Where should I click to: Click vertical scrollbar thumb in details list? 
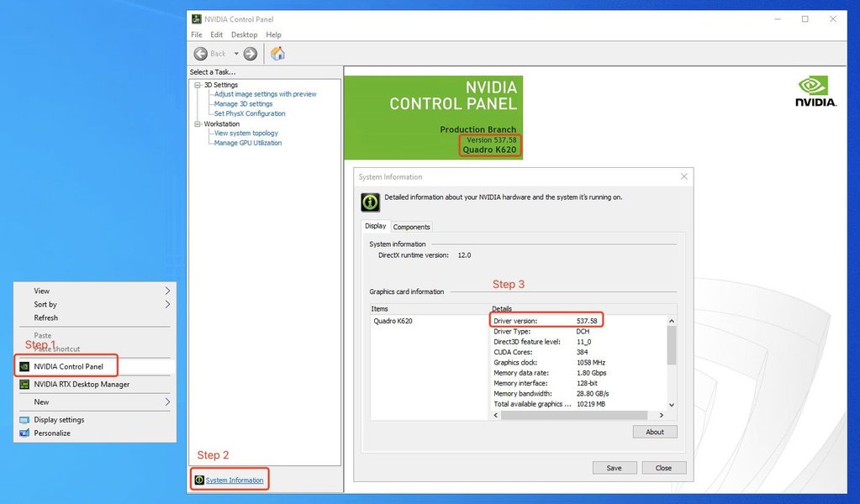pyautogui.click(x=672, y=345)
